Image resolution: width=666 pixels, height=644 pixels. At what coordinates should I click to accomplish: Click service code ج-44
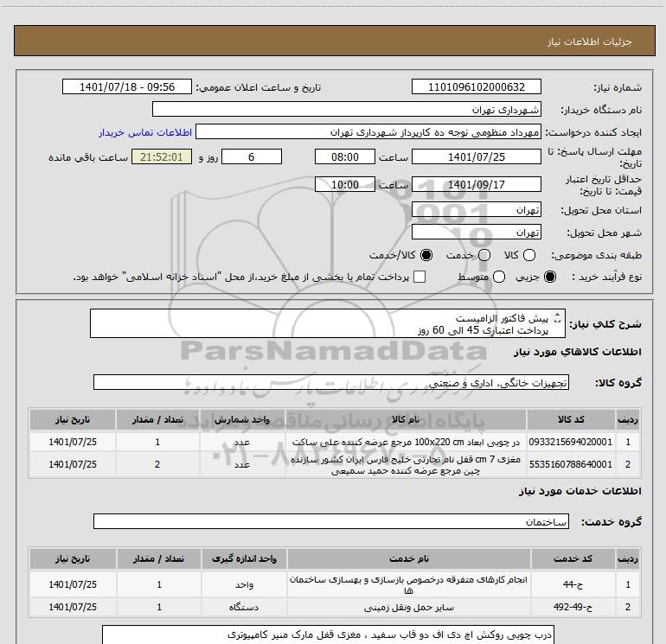573,584
